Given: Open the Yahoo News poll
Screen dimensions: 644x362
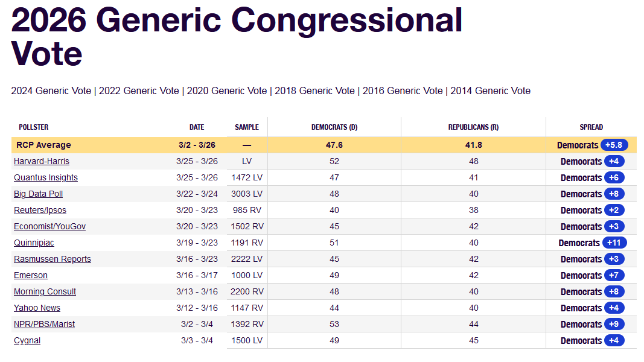Looking at the screenshot, I should click(37, 308).
